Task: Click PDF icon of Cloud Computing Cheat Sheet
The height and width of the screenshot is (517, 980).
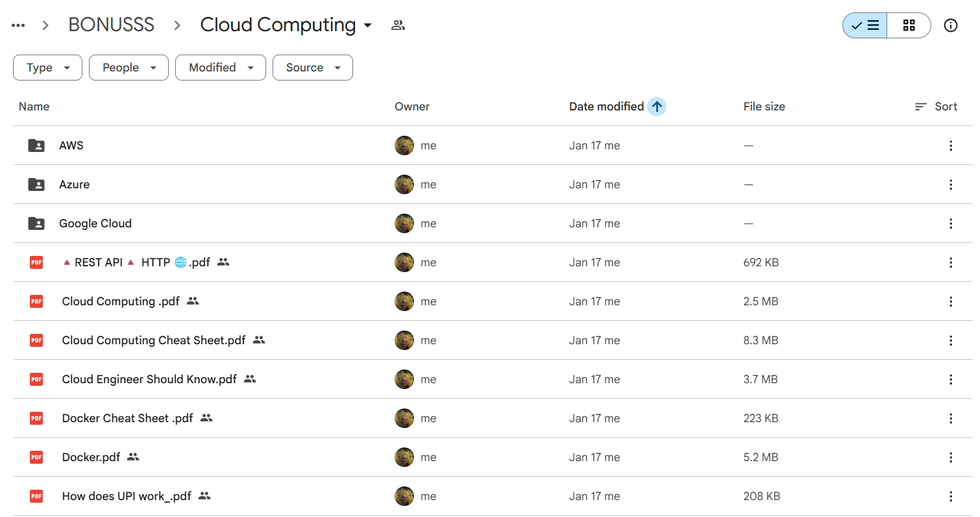Action: pyautogui.click(x=36, y=340)
